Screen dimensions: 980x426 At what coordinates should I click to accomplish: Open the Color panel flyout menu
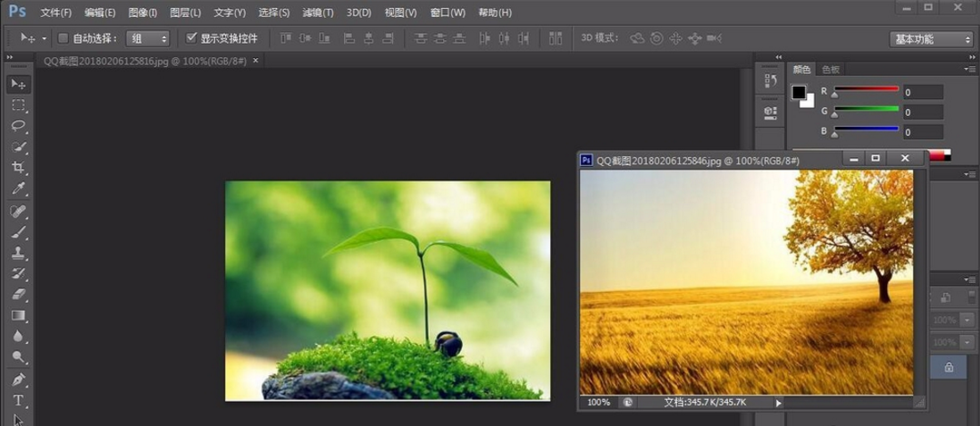click(969, 69)
